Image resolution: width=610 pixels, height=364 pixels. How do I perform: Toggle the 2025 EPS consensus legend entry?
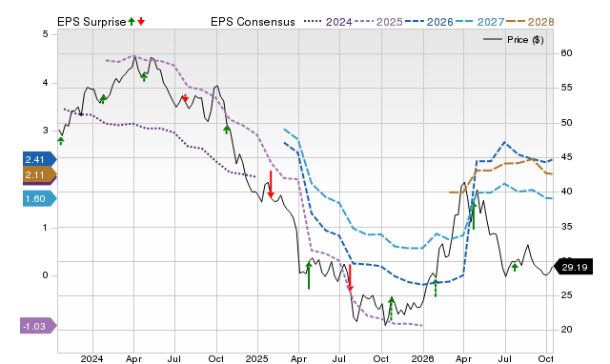click(x=378, y=22)
